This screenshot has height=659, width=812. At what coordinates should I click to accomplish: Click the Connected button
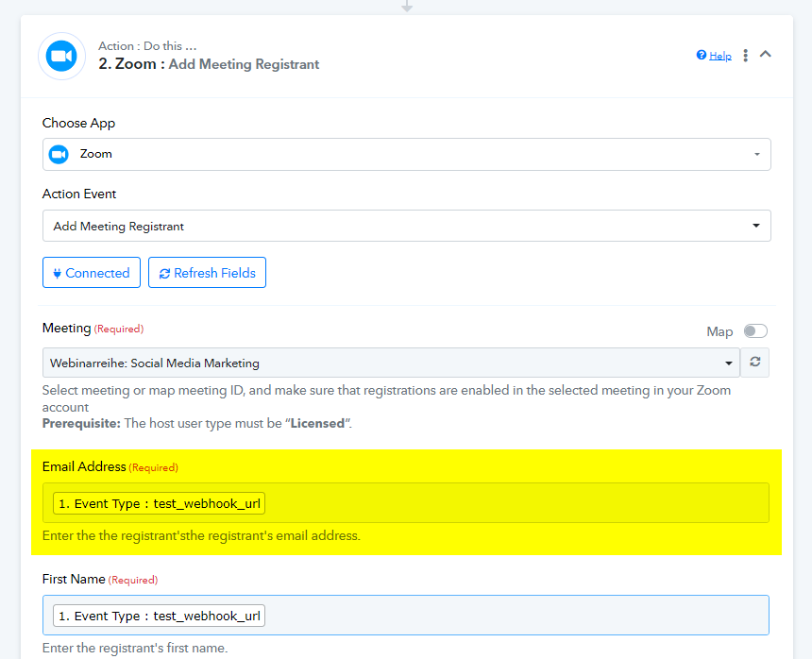(x=92, y=272)
